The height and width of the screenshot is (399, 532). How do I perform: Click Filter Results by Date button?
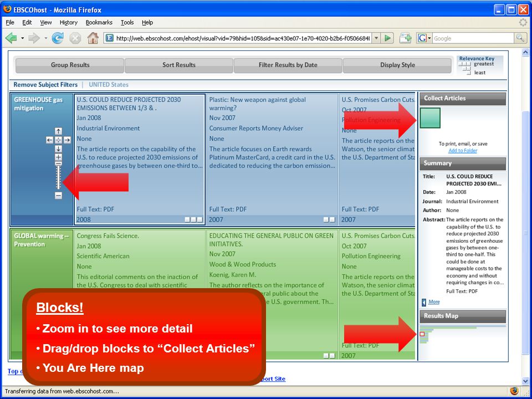point(288,65)
